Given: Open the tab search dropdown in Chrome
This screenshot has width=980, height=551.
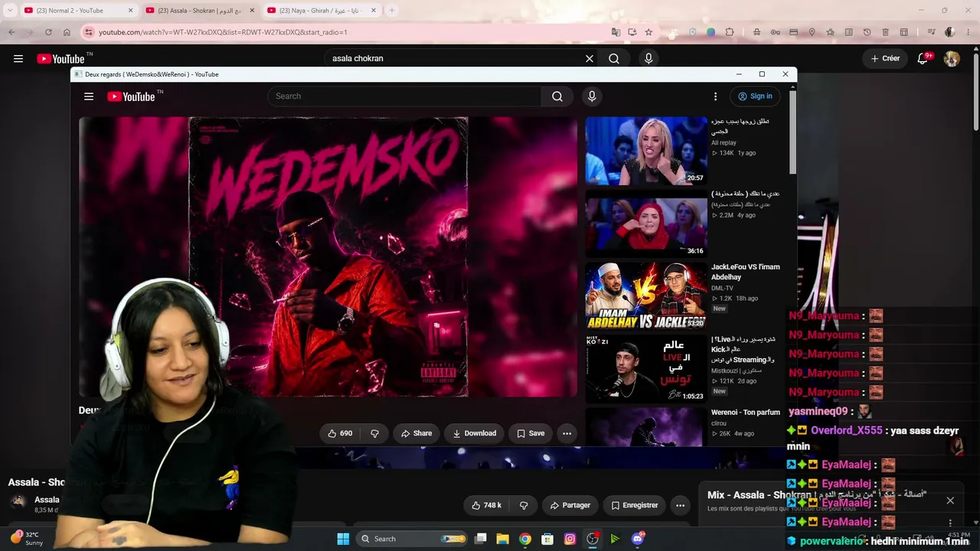Looking at the screenshot, I should point(10,11).
